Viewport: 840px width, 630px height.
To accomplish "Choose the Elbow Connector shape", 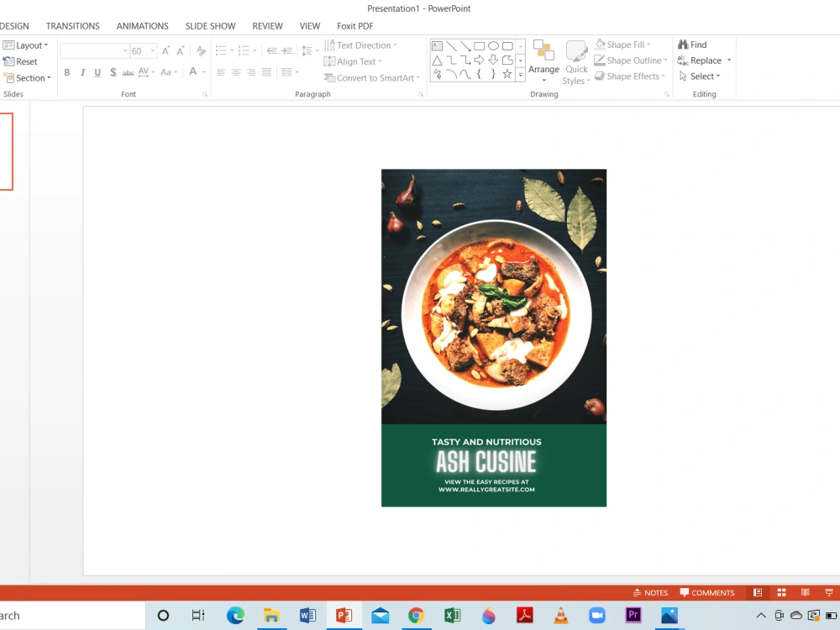I will pyautogui.click(x=451, y=60).
